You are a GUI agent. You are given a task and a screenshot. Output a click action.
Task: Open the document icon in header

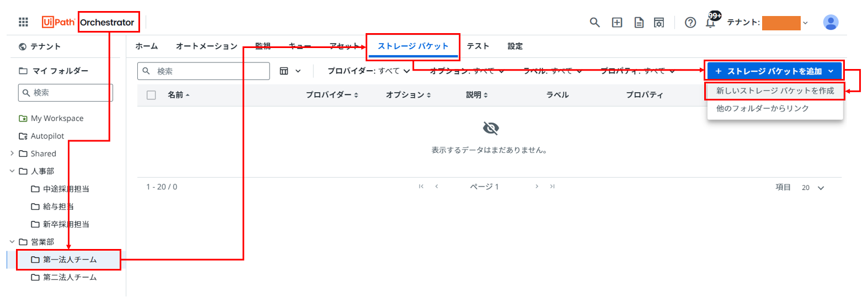pos(639,22)
